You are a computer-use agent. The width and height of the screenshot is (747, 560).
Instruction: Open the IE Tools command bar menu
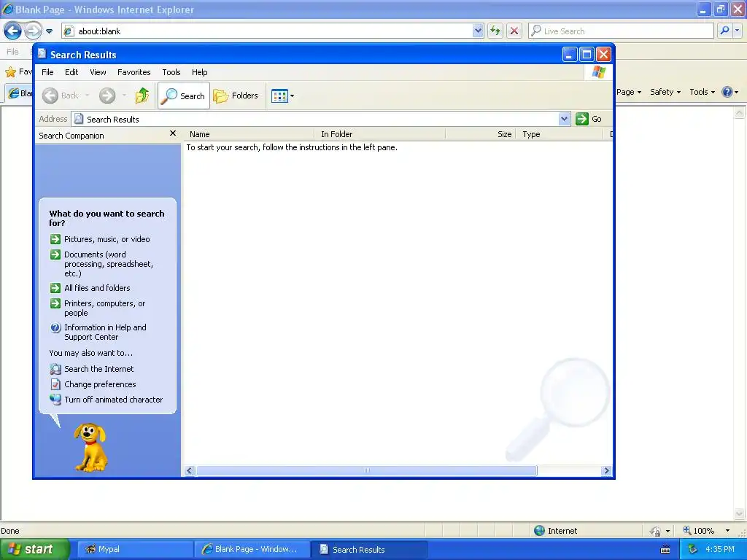[x=702, y=92]
